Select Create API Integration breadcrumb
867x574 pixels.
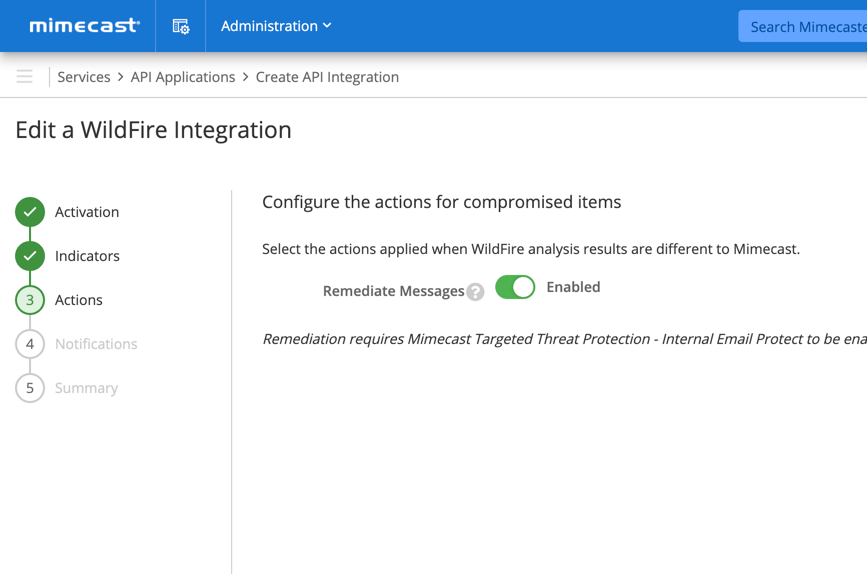click(x=327, y=77)
